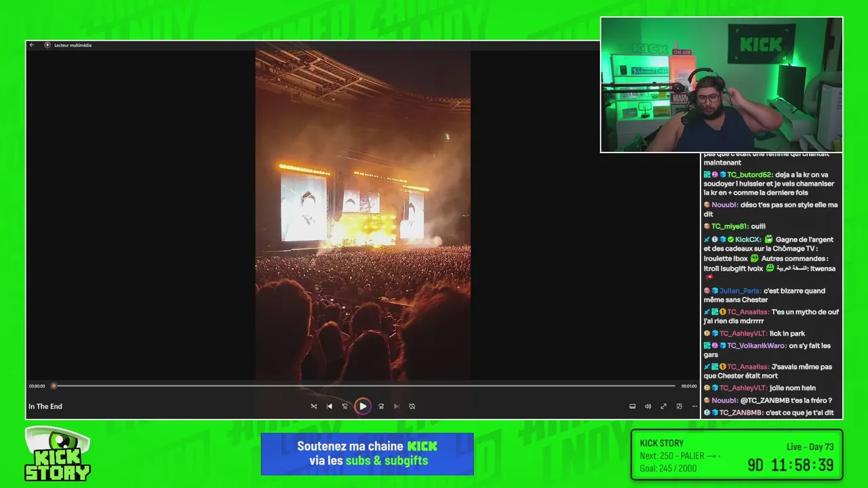Toggle the repeat mode icon

tap(412, 407)
